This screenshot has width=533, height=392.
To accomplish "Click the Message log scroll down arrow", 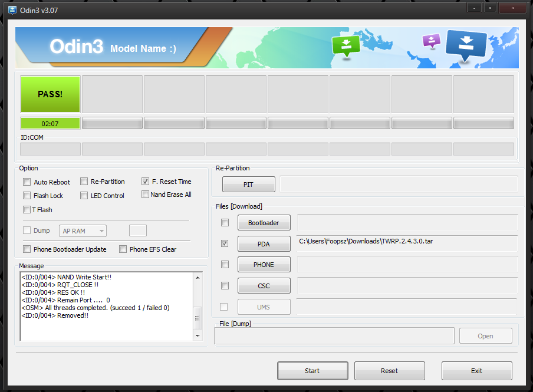I will tap(198, 335).
